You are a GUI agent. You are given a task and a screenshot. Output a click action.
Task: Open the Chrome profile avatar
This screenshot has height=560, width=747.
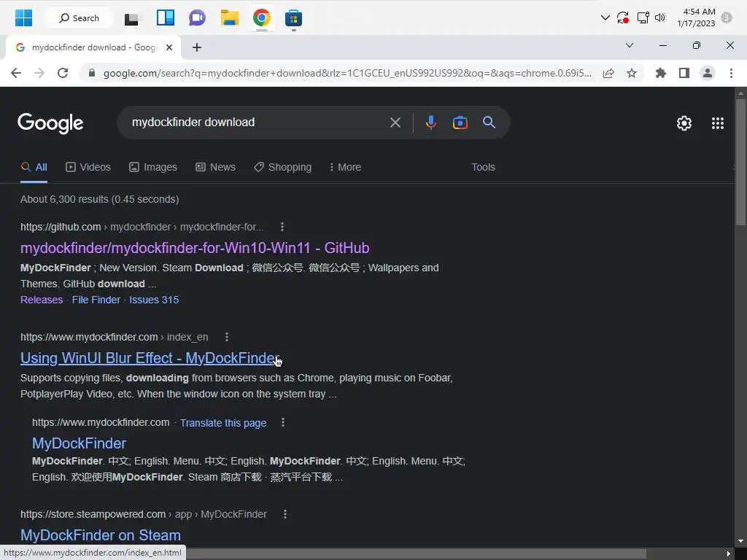tap(708, 74)
